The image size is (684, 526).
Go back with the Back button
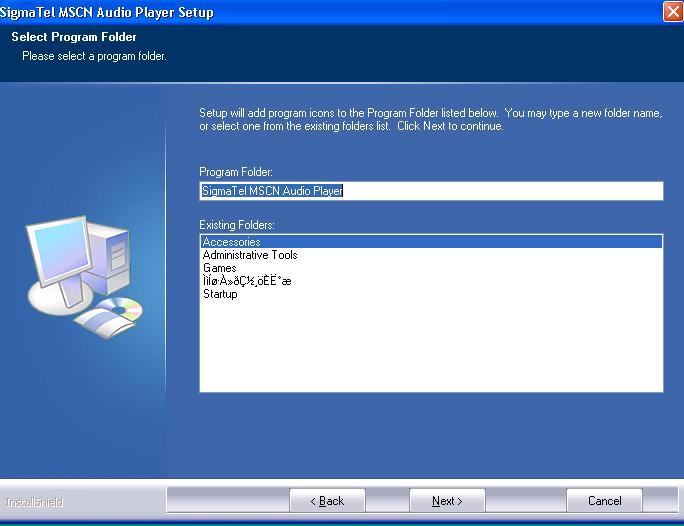[x=327, y=501]
